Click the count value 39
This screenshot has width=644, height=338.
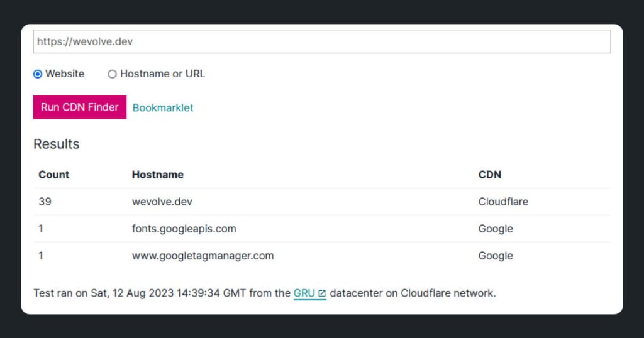point(45,202)
